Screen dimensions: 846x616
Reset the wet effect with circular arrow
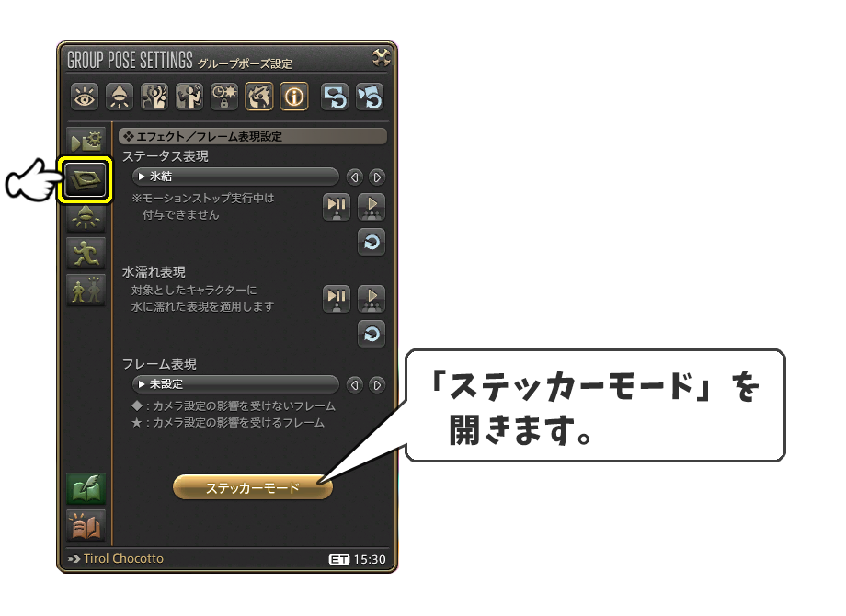(372, 334)
